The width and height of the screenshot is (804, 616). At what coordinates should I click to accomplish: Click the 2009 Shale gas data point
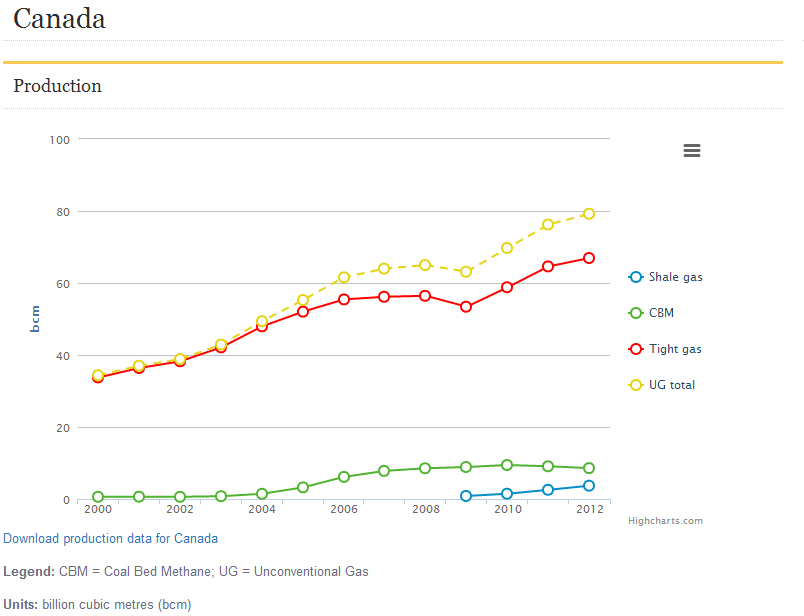pos(466,496)
